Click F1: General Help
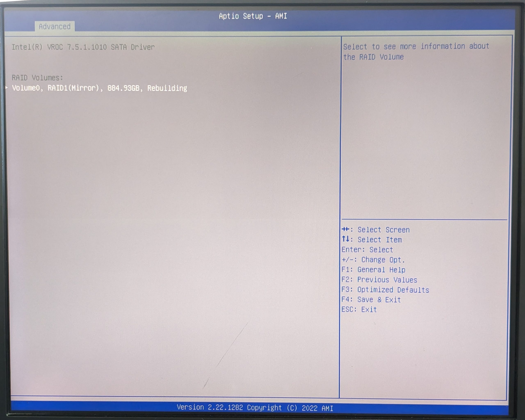This screenshot has height=420, width=525. pyautogui.click(x=373, y=269)
